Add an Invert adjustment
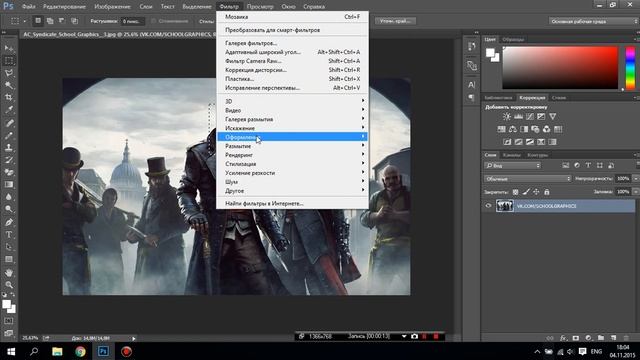The image size is (640, 360). pos(507,142)
